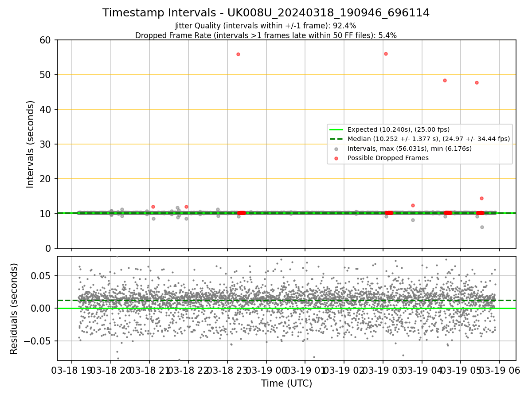Click the "03-19 03" time tick label
This screenshot has width=532, height=399.
[x=383, y=370]
